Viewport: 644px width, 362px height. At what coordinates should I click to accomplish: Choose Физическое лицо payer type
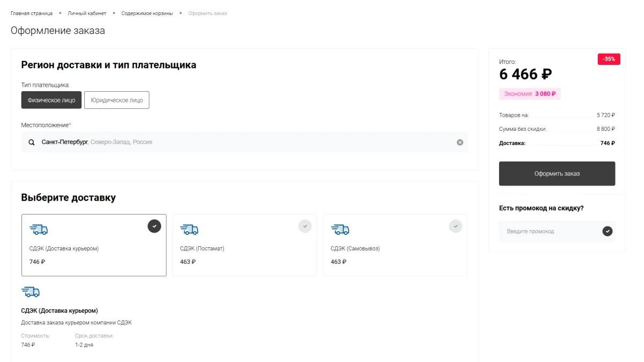[x=52, y=100]
